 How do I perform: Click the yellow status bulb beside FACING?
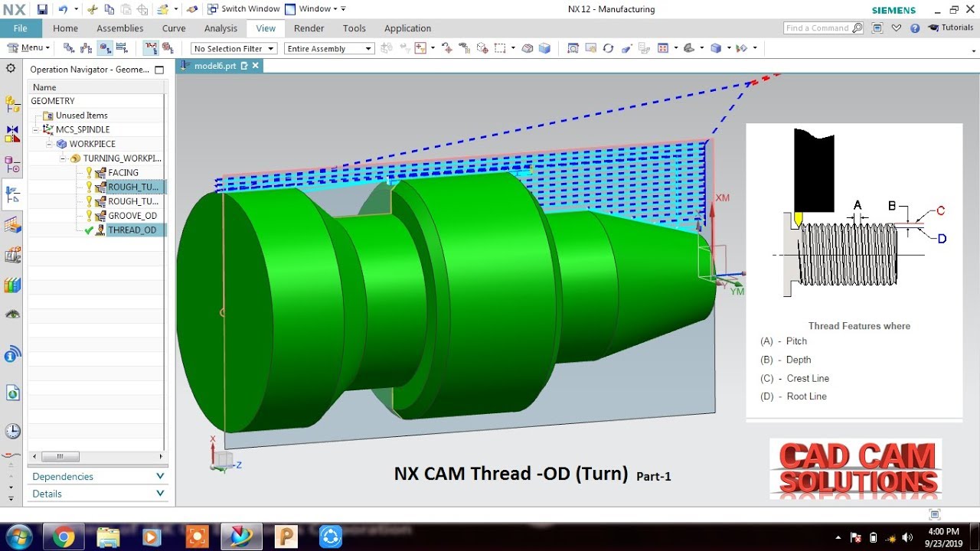[x=89, y=173]
